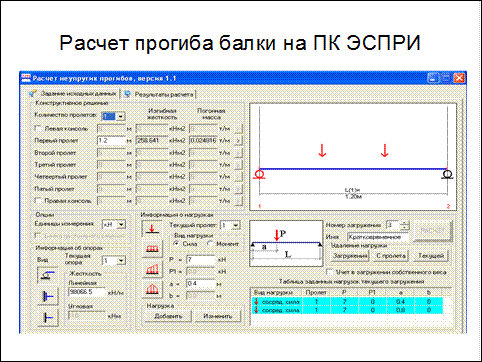
Task: Click the load scheme P-a-L preview picture
Action: 286,243
